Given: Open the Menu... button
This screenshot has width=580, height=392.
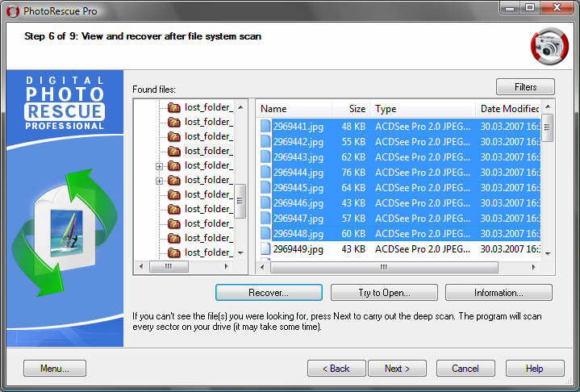Looking at the screenshot, I should point(55,369).
